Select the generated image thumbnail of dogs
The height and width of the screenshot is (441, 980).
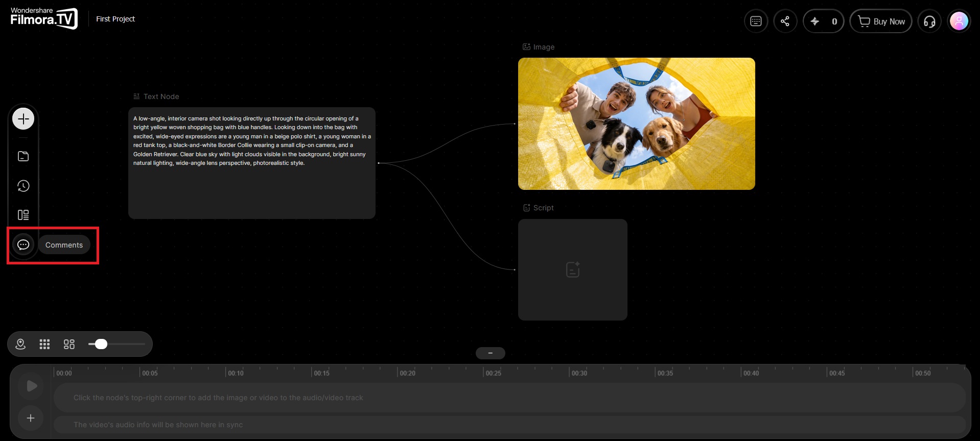(637, 124)
